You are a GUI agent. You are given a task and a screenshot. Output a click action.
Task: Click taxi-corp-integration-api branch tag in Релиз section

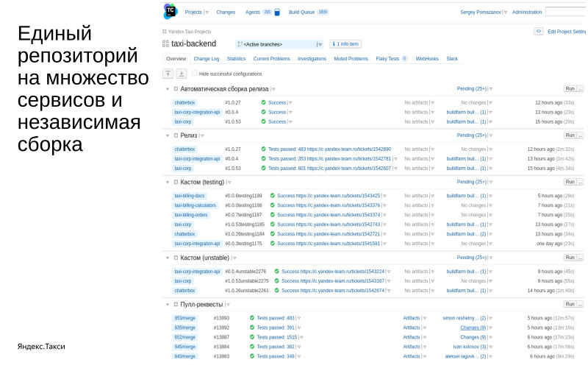click(197, 159)
